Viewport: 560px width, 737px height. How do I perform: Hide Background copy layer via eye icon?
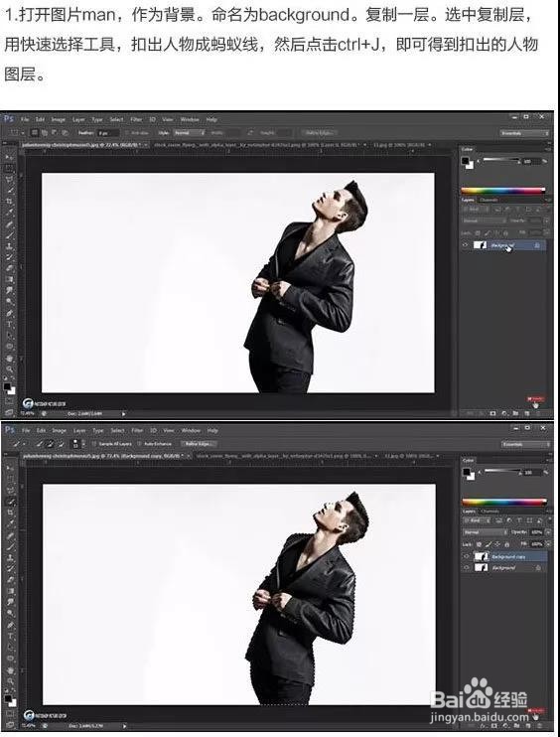point(467,556)
